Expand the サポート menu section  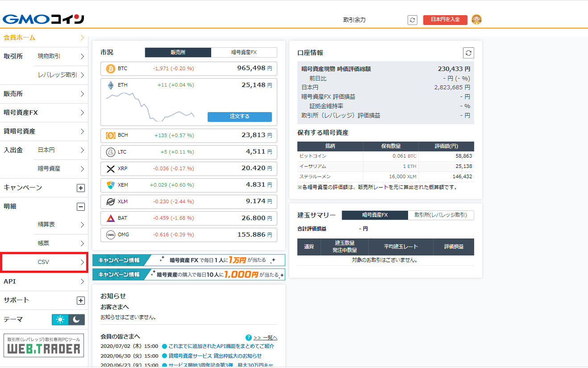(x=81, y=301)
